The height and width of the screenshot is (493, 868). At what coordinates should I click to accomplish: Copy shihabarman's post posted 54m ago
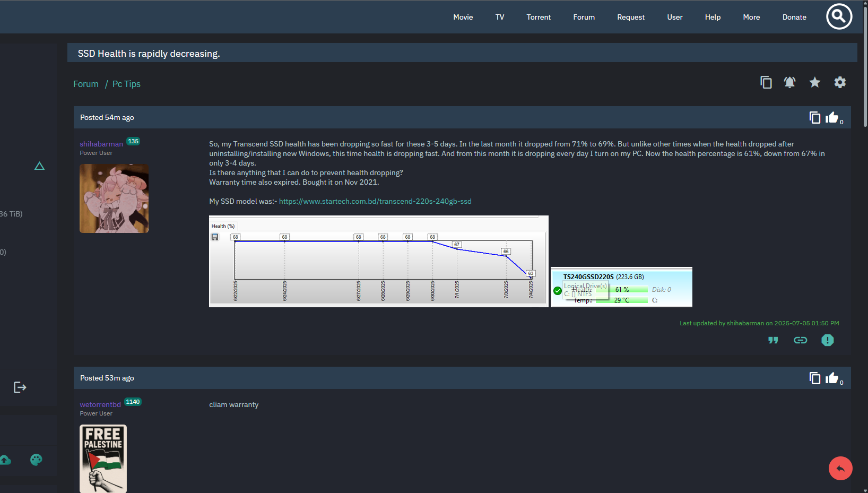tap(815, 117)
